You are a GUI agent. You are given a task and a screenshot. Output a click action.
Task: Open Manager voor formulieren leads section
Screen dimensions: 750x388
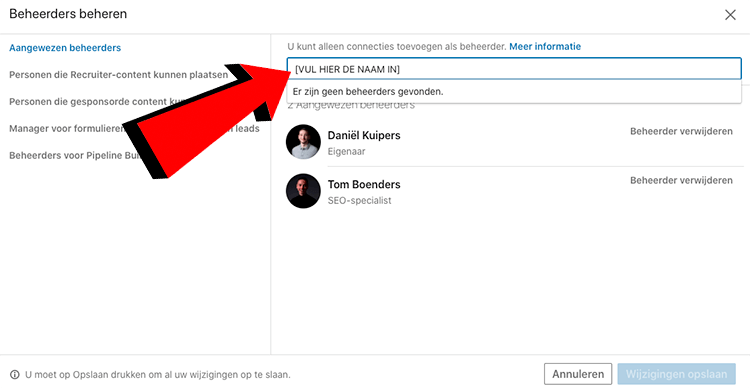point(134,128)
